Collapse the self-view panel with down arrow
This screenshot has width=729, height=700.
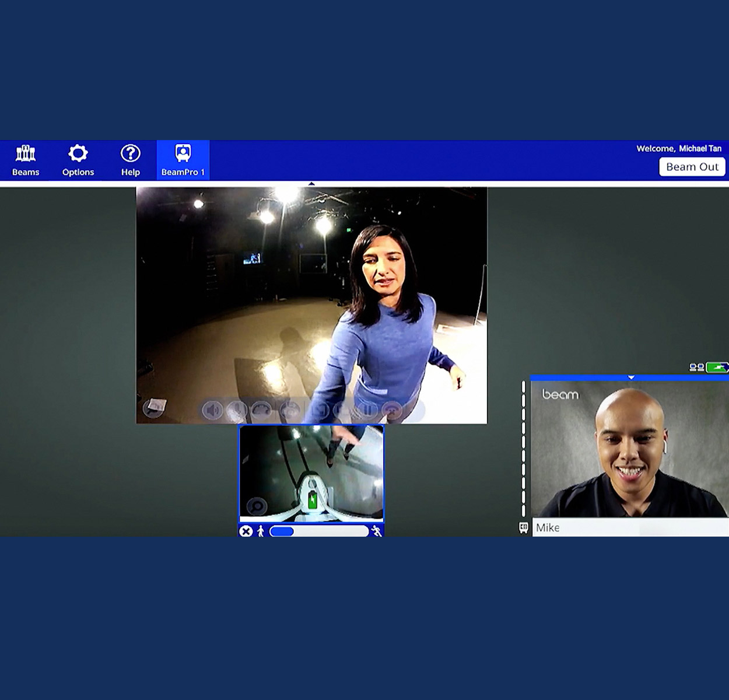point(631,378)
